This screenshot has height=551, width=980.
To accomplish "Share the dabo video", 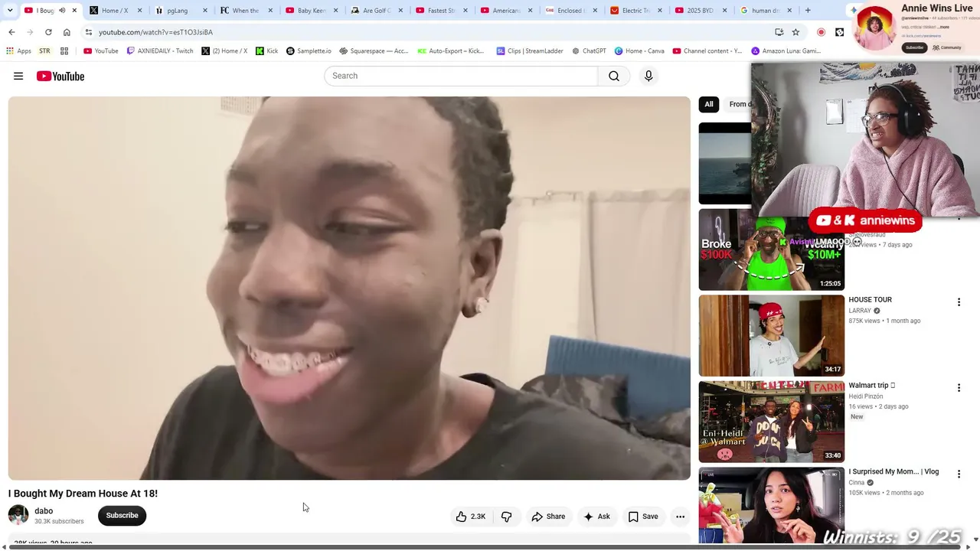I will click(548, 517).
